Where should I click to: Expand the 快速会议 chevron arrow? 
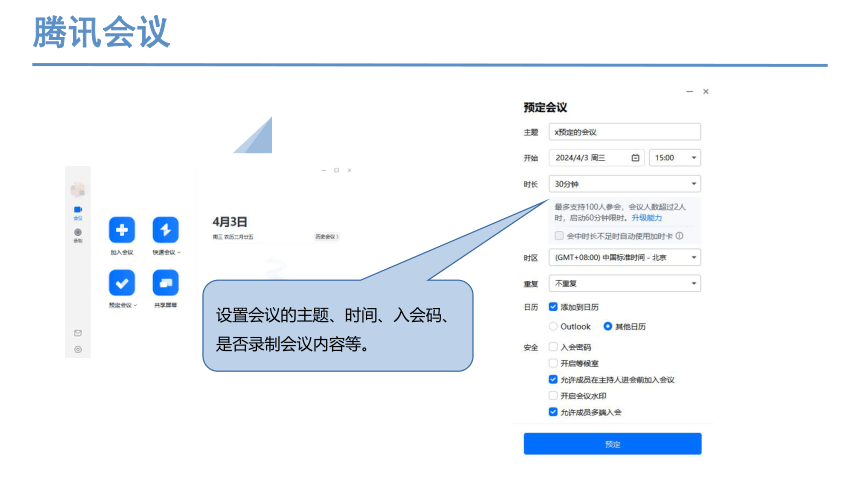tap(179, 253)
